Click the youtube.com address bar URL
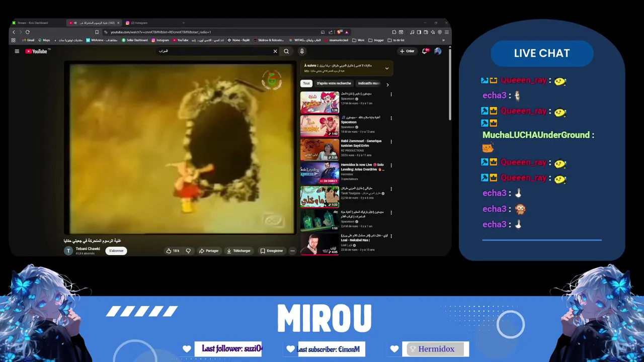 coord(161,32)
